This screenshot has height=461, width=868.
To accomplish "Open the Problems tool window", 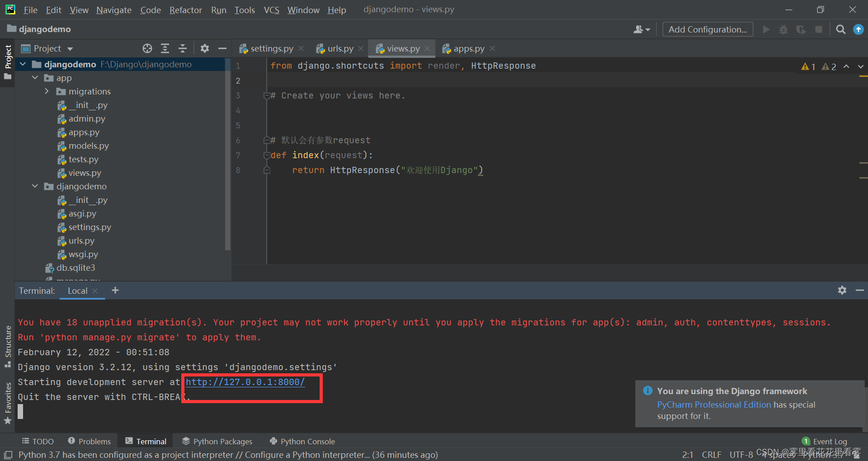I will coord(89,441).
